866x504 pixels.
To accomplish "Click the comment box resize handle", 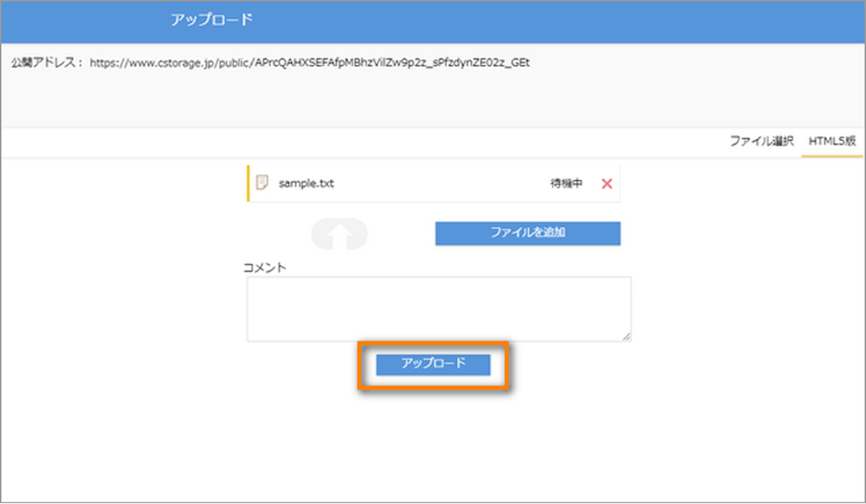I will (x=626, y=335).
